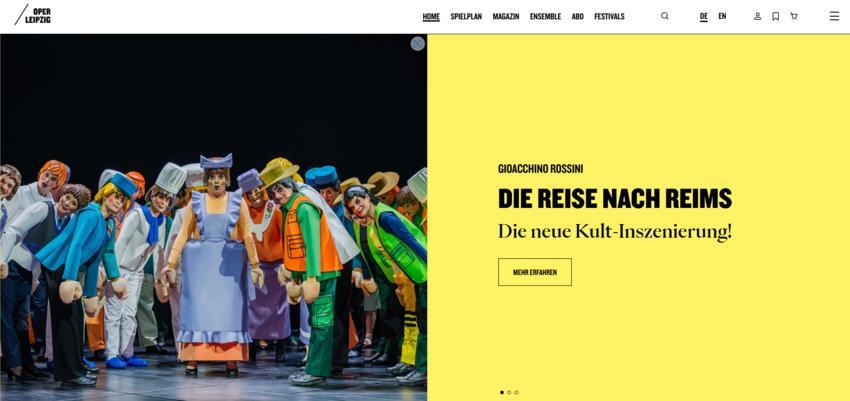The height and width of the screenshot is (401, 850).
Task: Switch language to EN
Action: (722, 16)
